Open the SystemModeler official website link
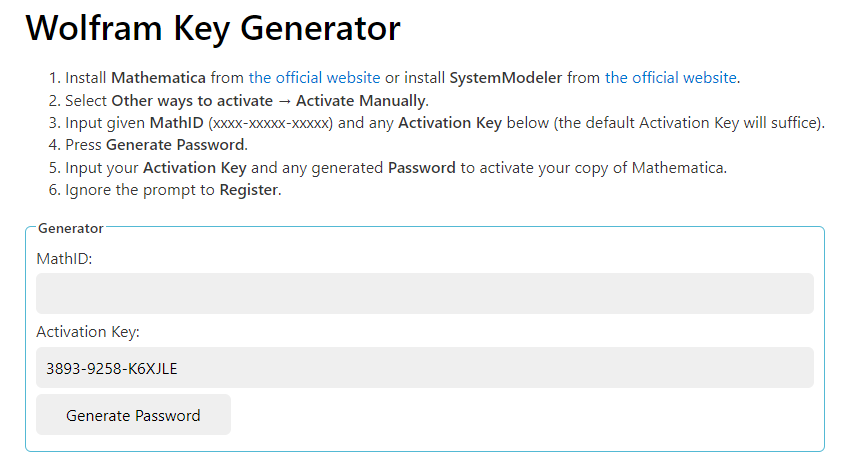The height and width of the screenshot is (475, 857). 670,77
